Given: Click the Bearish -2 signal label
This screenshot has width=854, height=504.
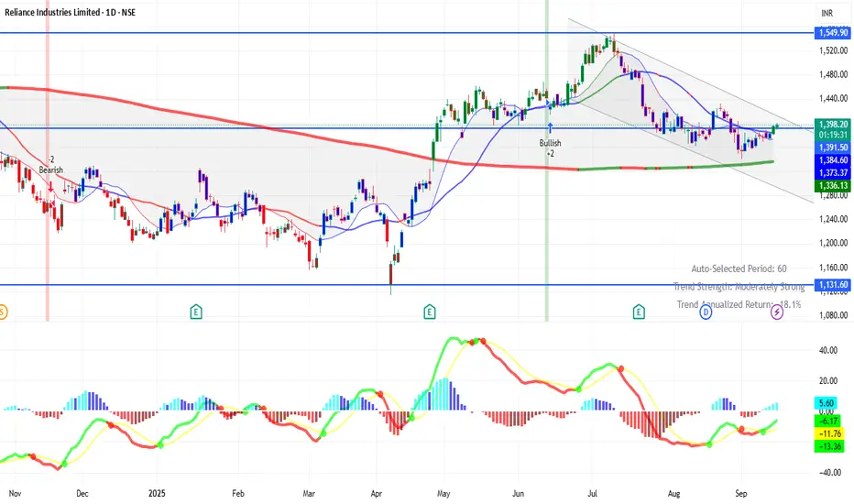Looking at the screenshot, I should 50,165.
